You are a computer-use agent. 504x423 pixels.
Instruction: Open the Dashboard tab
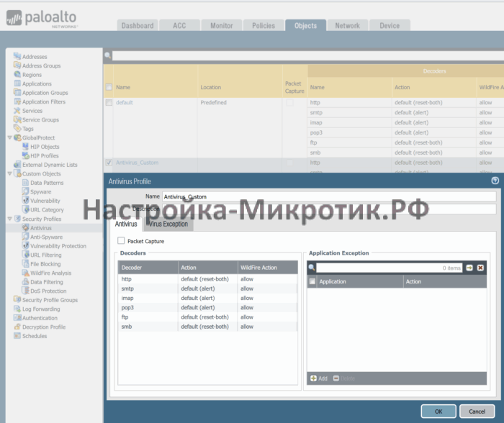point(138,25)
